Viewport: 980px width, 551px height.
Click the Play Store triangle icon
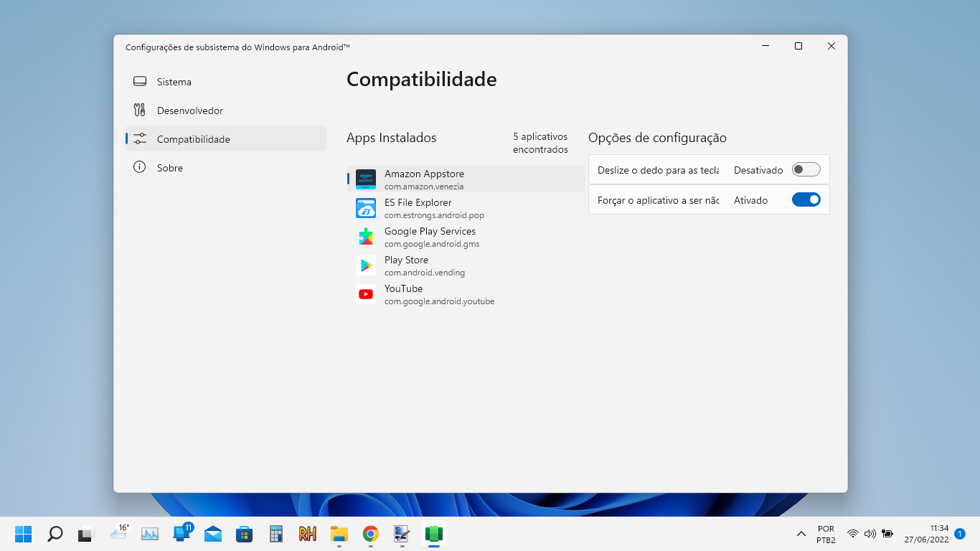pyautogui.click(x=366, y=265)
